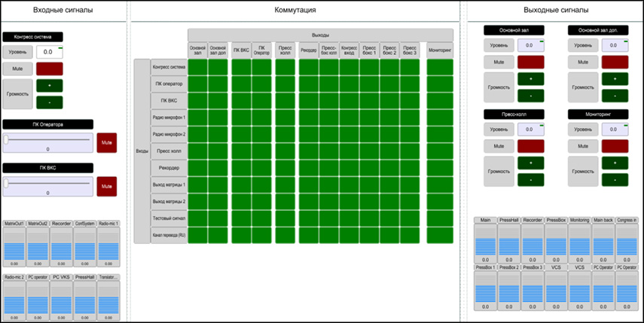Route ПК ВКС input to Мониторинг output

click(x=440, y=101)
